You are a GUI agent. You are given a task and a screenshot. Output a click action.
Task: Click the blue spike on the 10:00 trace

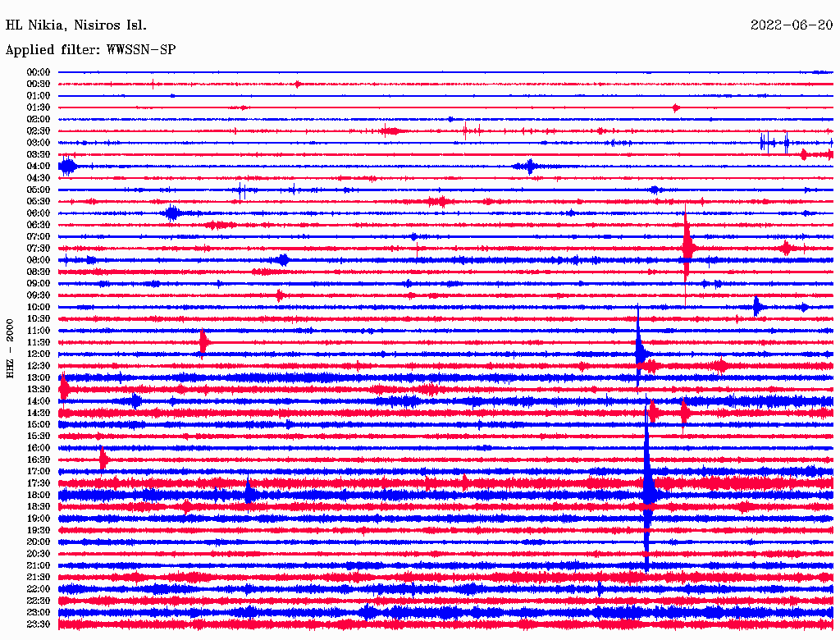[757, 307]
